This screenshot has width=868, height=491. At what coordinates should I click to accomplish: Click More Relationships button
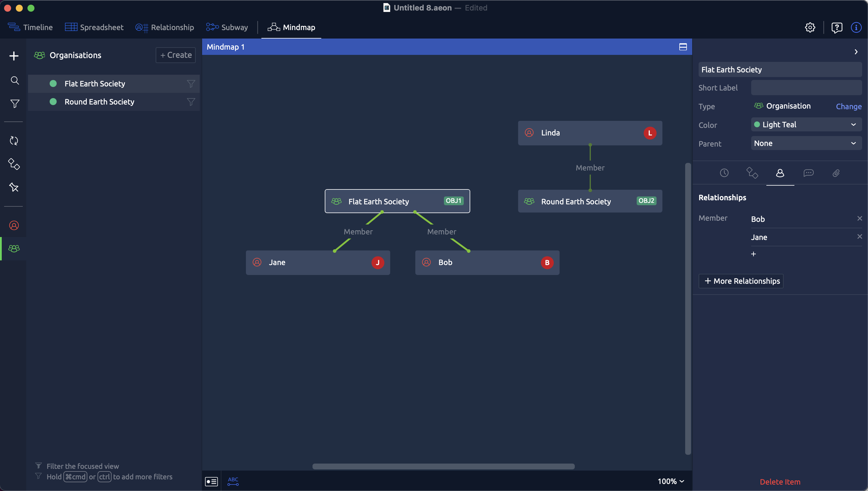tap(741, 281)
